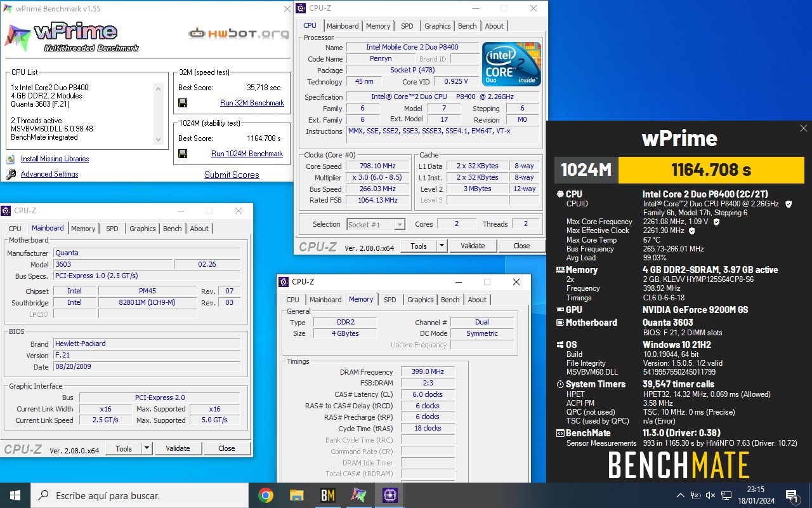Click the save icon beside the 1024M best score

pos(183,154)
